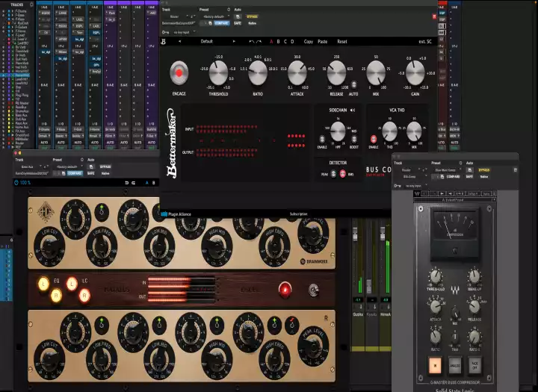Click Copy in the Bettermaker toolbar
This screenshot has width=538, height=392.
coord(309,42)
